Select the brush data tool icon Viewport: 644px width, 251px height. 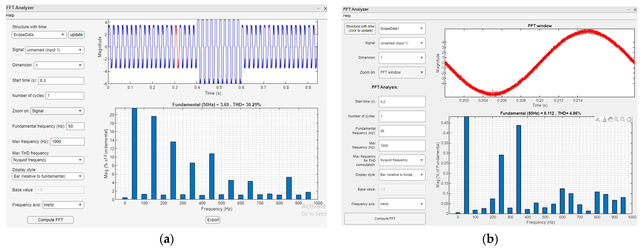pyautogui.click(x=604, y=119)
